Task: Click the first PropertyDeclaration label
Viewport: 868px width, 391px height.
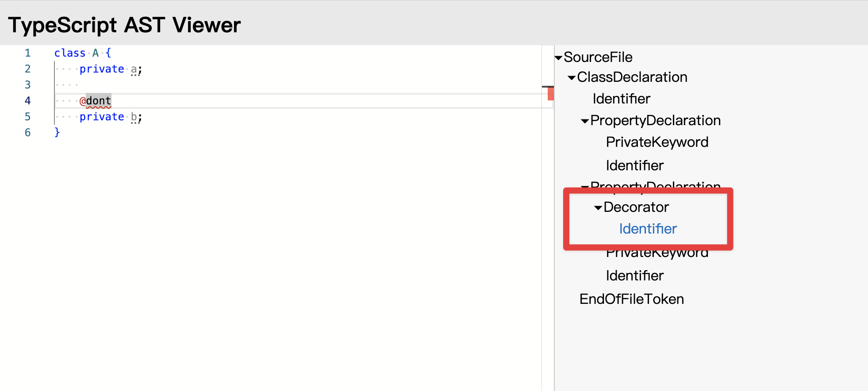Action: (x=655, y=120)
